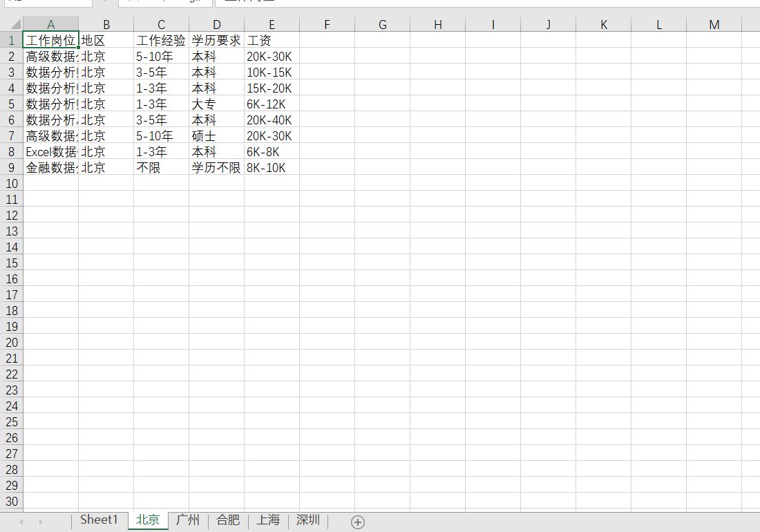Select column A header

point(50,24)
